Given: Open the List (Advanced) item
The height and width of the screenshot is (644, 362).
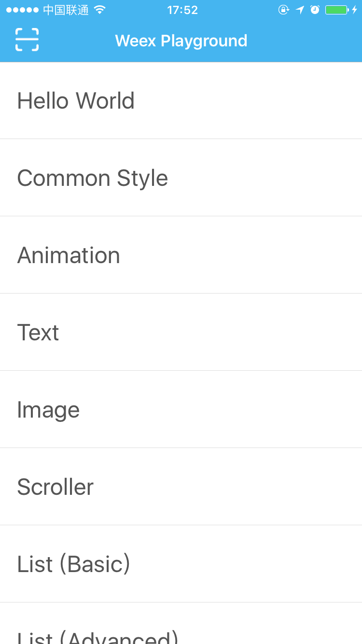Looking at the screenshot, I should pos(181,623).
